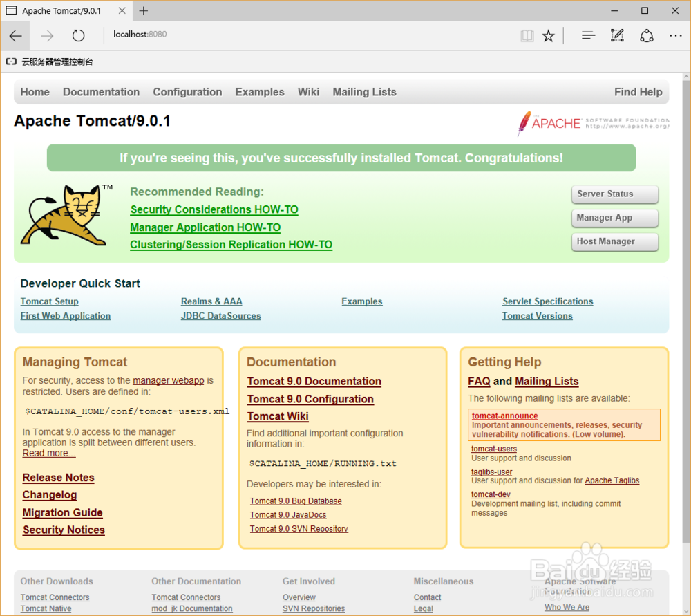Open the Realms & AAA link
Image resolution: width=691 pixels, height=616 pixels.
coord(211,301)
